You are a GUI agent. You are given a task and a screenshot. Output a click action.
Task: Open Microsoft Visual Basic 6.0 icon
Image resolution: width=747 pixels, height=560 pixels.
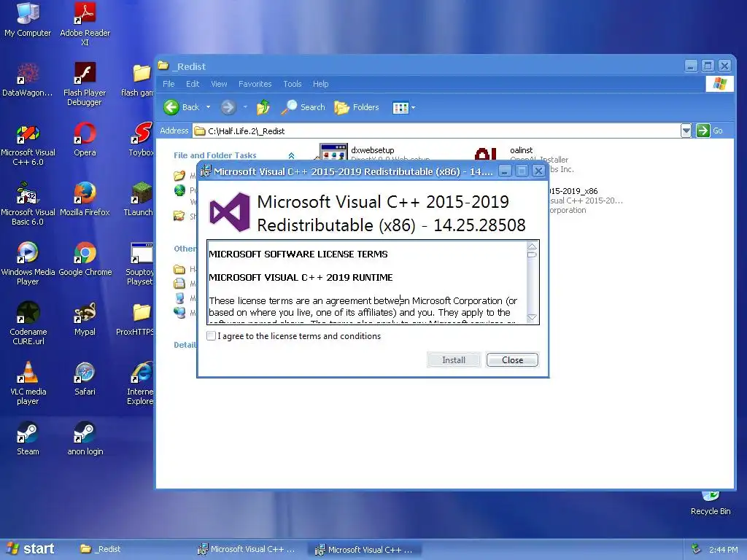point(28,204)
